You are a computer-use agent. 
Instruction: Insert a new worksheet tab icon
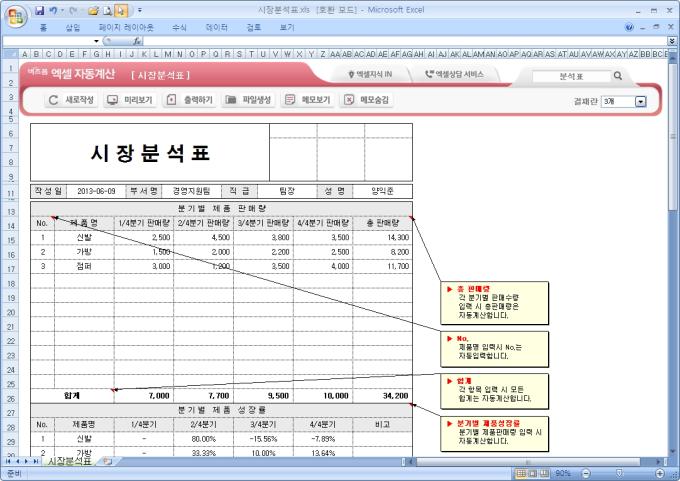[107, 461]
